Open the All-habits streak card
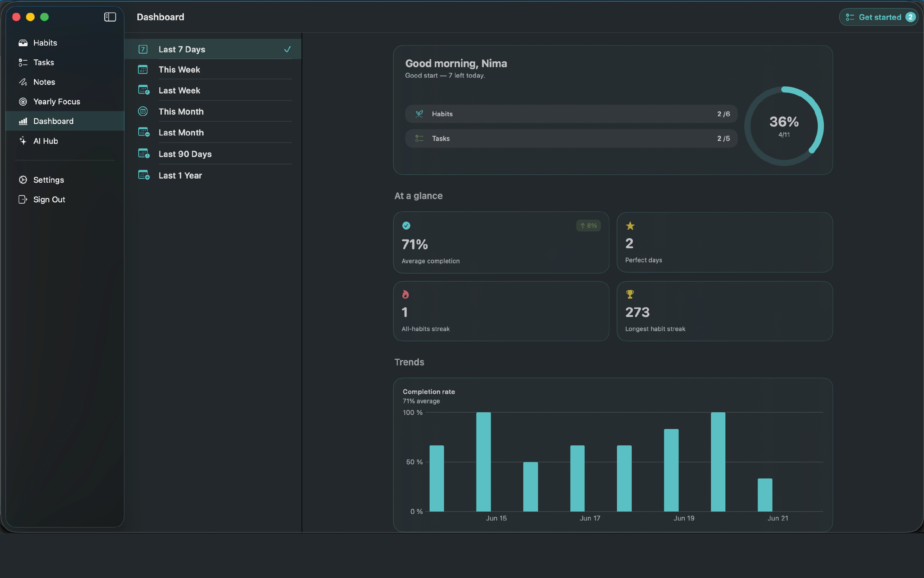 click(501, 311)
